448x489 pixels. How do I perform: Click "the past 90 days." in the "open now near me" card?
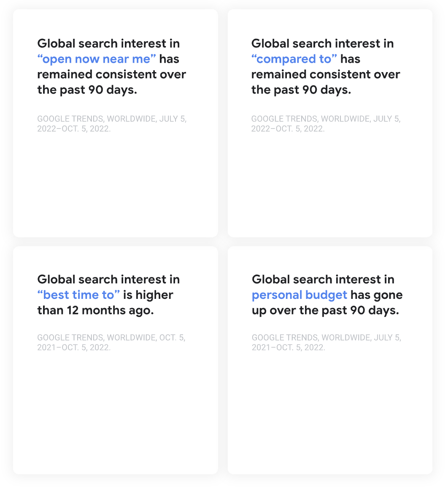87,90
